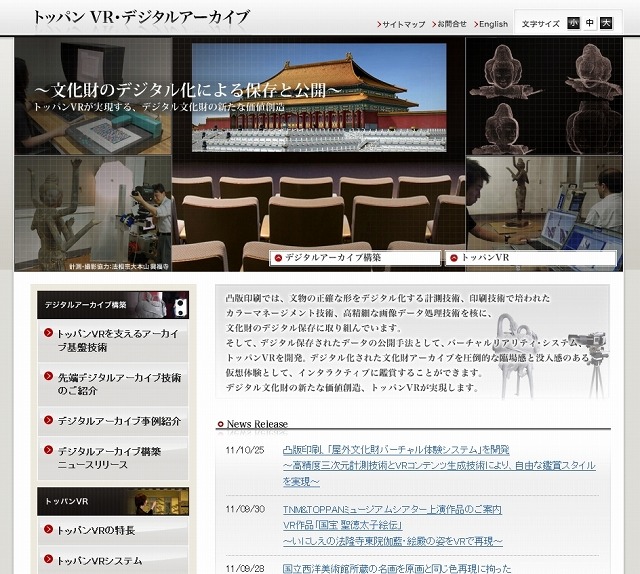This screenshot has height=574, width=640.
Task: Click red arrow icon beside トッパンVR banner
Action: click(x=454, y=258)
